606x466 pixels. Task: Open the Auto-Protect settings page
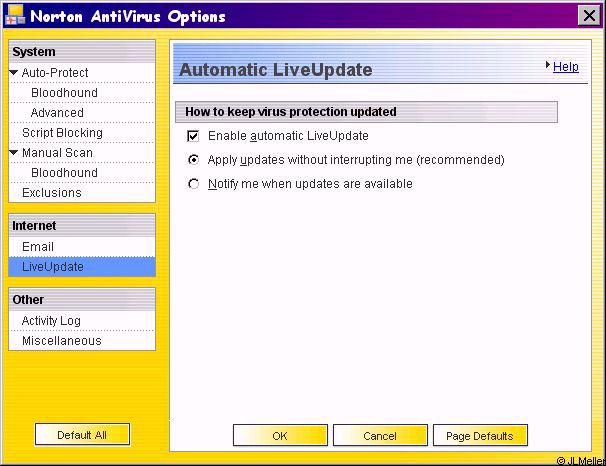(x=55, y=73)
